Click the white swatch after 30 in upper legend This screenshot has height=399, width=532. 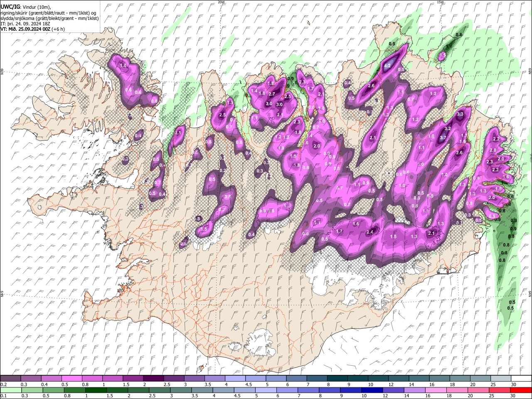[521, 378]
